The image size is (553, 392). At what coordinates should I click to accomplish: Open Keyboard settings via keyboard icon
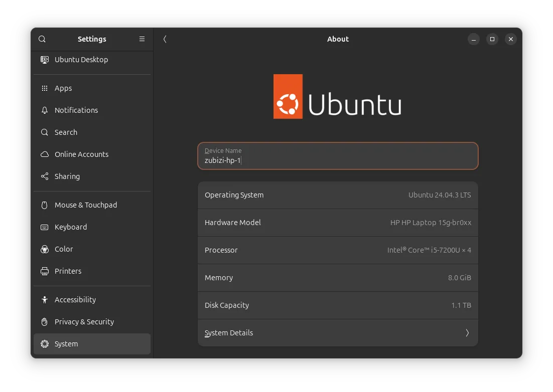pos(45,227)
